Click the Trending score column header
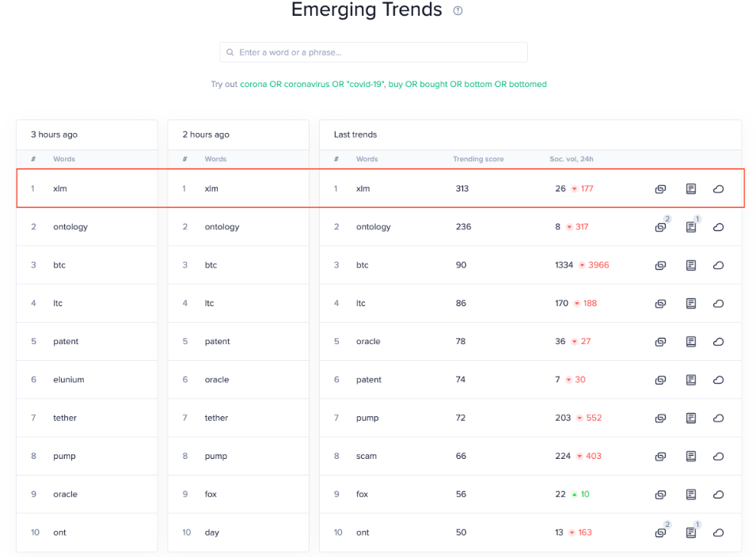756x557 pixels. tap(478, 159)
